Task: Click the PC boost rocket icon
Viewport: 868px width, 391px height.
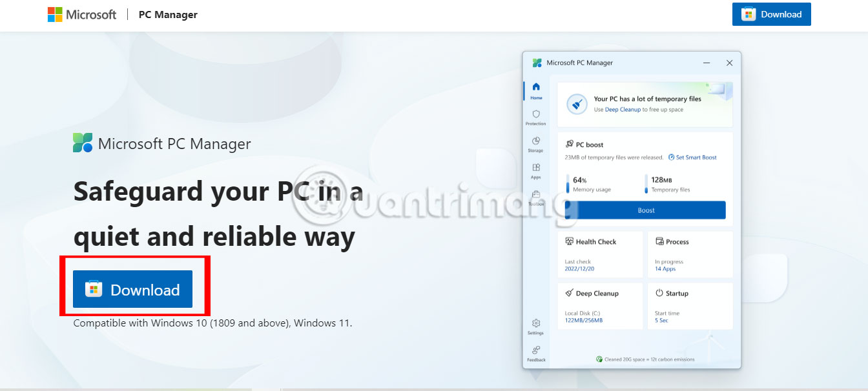Action: (569, 144)
